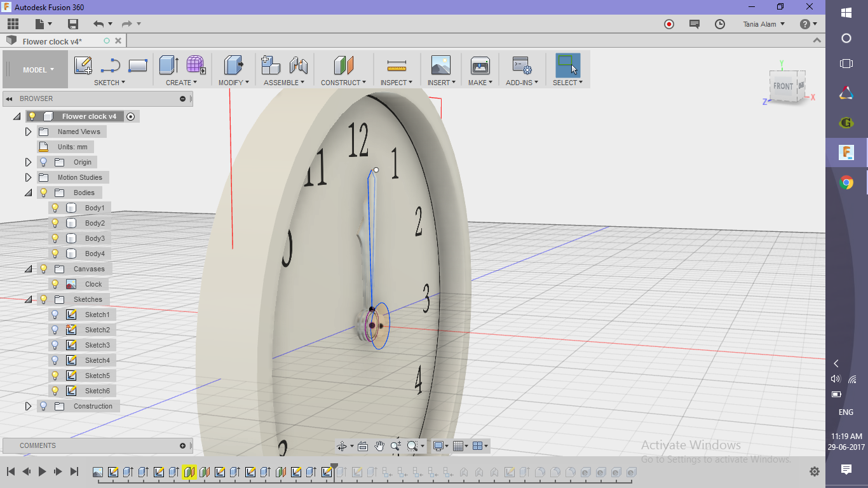Click the Make 3D print icon
This screenshot has height=488, width=868.
click(x=480, y=65)
